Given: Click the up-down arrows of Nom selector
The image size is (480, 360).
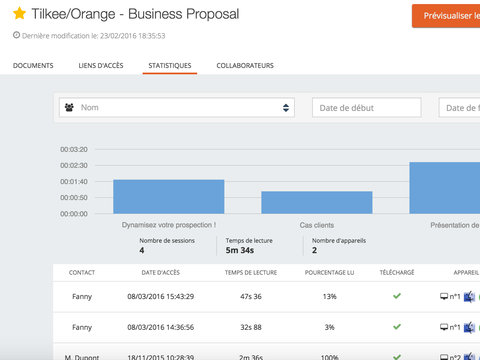Looking at the screenshot, I should point(286,108).
